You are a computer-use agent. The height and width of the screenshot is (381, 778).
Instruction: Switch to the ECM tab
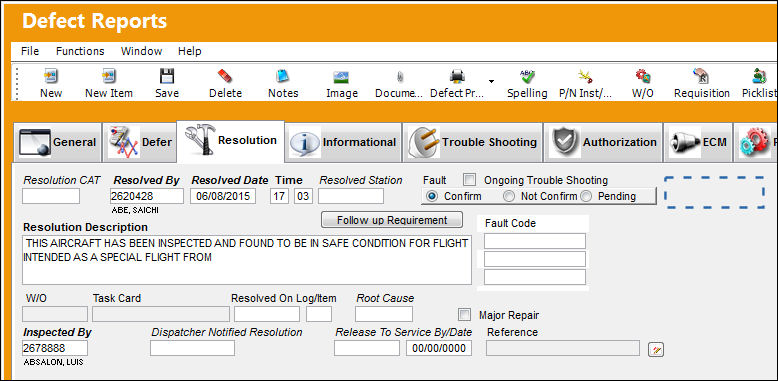pos(699,142)
